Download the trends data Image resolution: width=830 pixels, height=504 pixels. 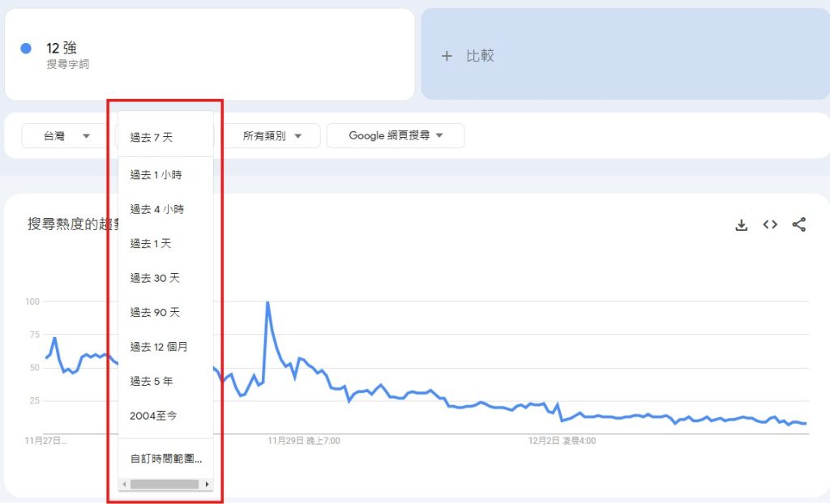(742, 224)
